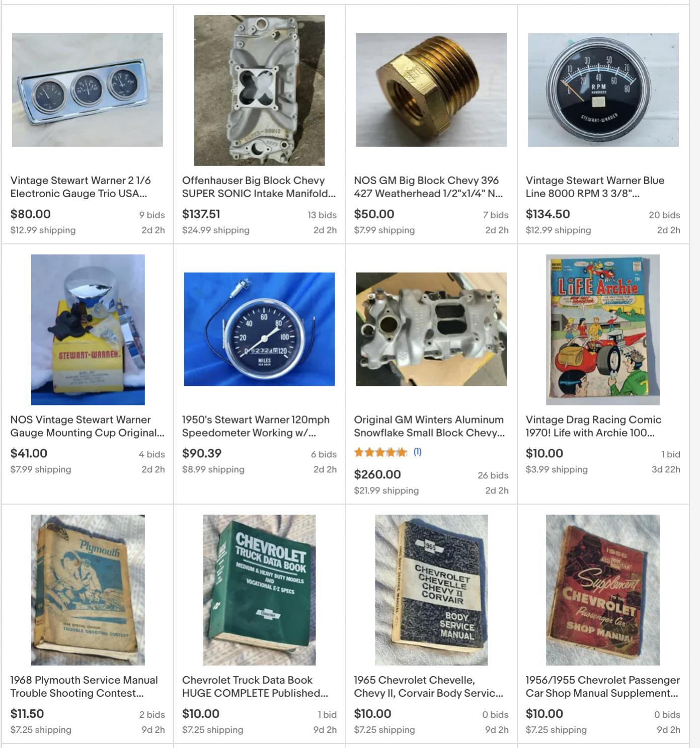Open Vintage Drag Racing Comic 1970 listing
700x748 pixels.
point(594,426)
